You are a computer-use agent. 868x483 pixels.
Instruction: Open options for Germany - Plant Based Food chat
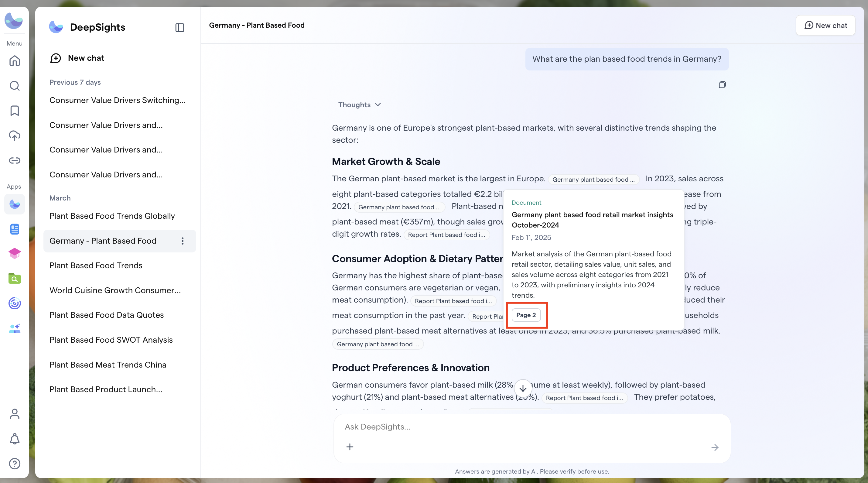[183, 241]
